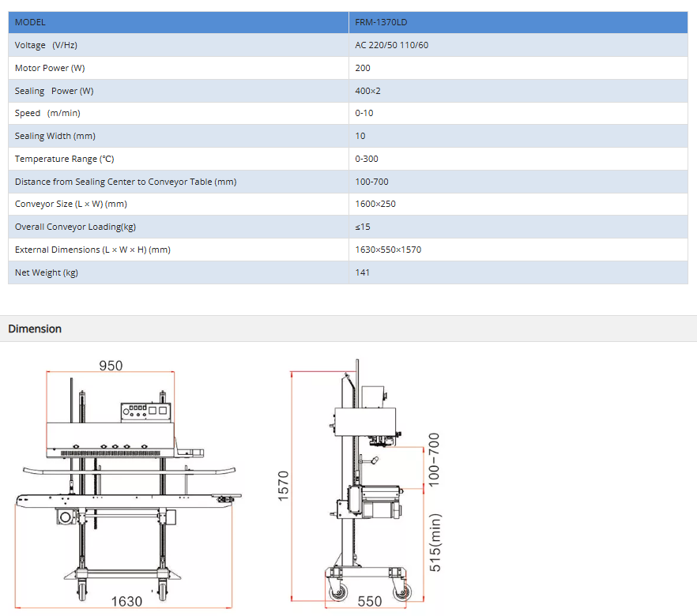Select the Motor Power (W) row
The image size is (697, 616).
(50, 68)
